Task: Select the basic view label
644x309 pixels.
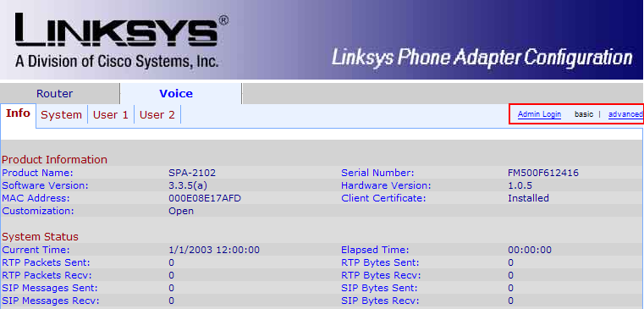Action: 584,114
